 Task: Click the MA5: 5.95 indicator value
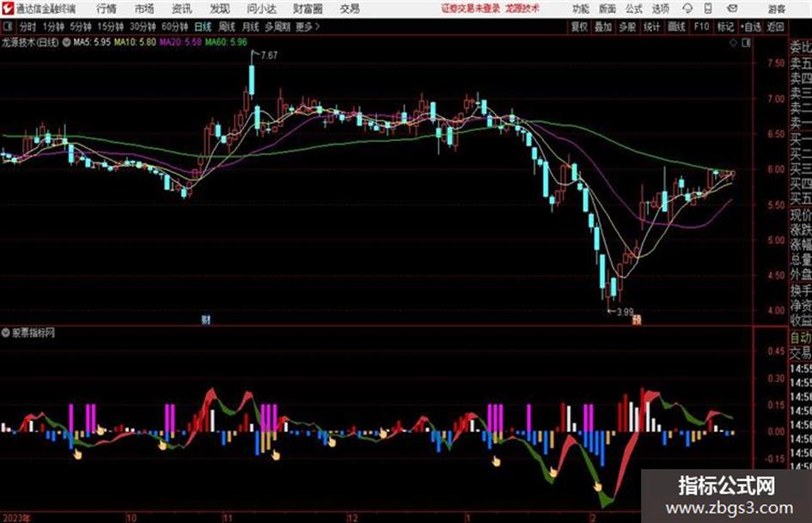(x=92, y=42)
